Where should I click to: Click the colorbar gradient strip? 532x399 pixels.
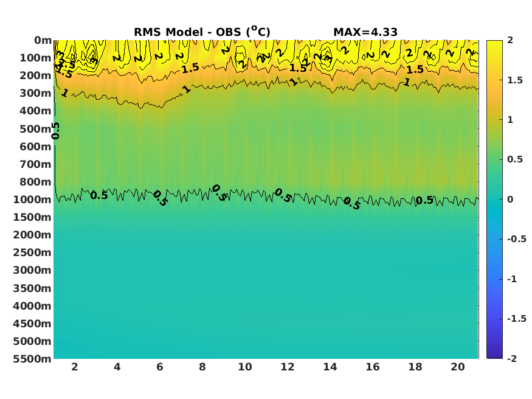coord(494,199)
